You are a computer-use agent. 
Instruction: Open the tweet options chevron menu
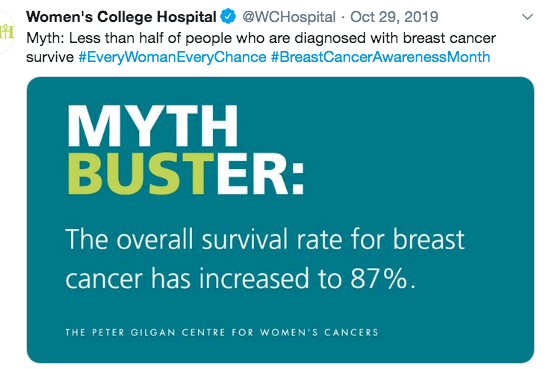[x=528, y=17]
